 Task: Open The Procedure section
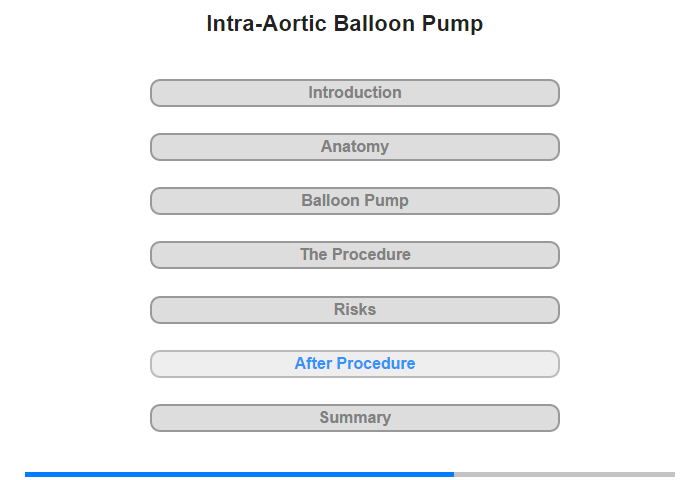(354, 255)
